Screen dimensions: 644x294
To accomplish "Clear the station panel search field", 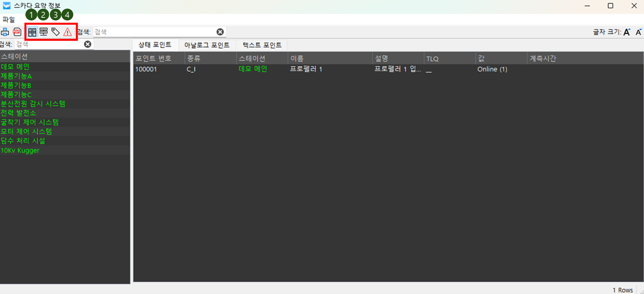I will (88, 44).
